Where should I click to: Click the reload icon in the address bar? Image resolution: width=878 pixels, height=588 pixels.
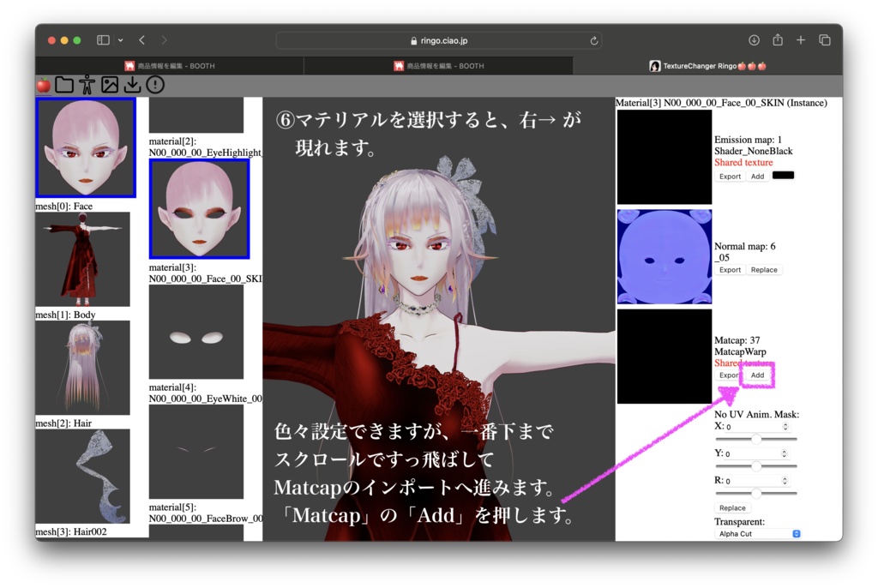pos(592,39)
